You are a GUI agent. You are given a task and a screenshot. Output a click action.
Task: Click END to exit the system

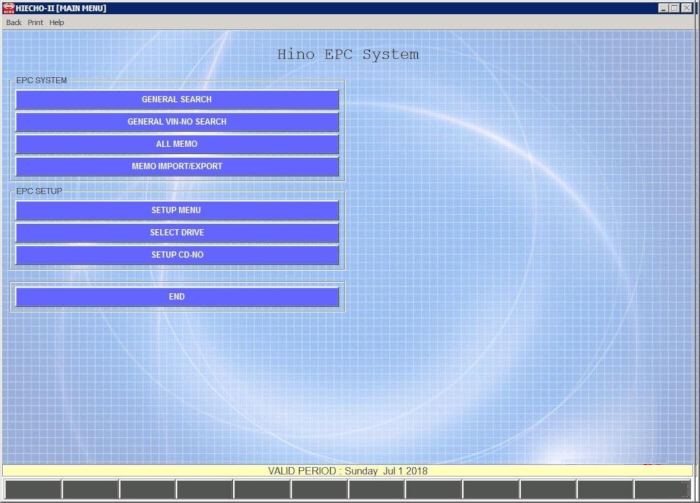click(177, 297)
